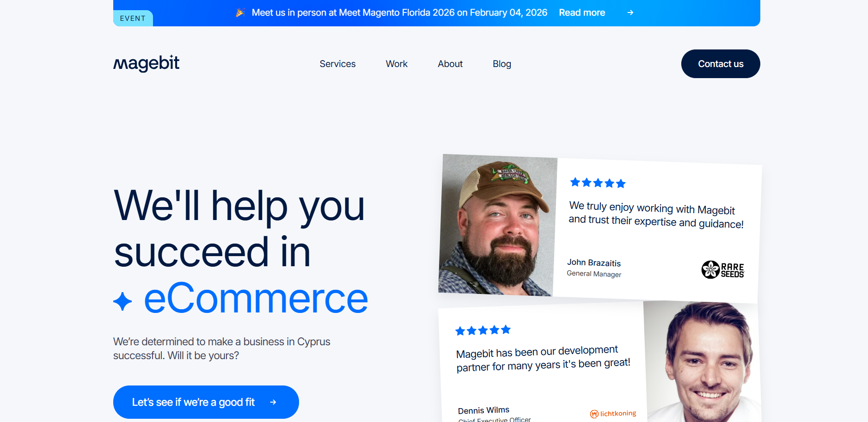Click the last star on Dennis's review rating

tap(507, 329)
